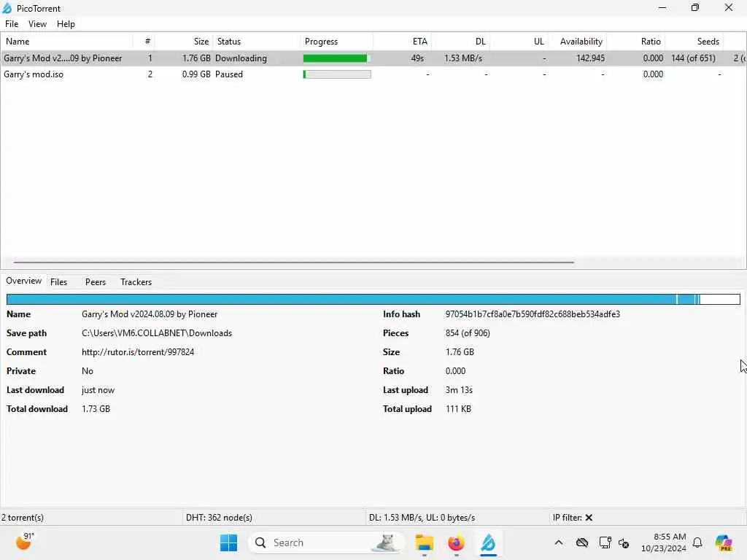Open the Help menu

click(66, 24)
